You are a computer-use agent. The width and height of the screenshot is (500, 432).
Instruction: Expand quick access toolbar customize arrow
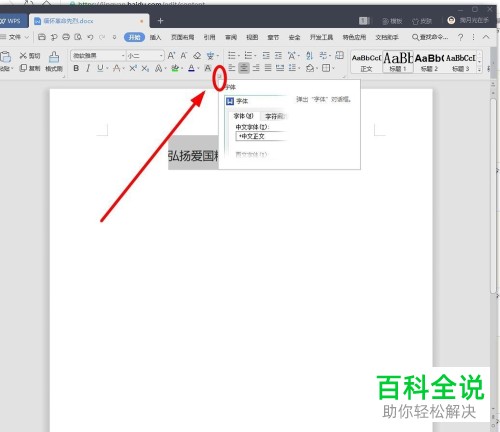pyautogui.click(x=114, y=37)
